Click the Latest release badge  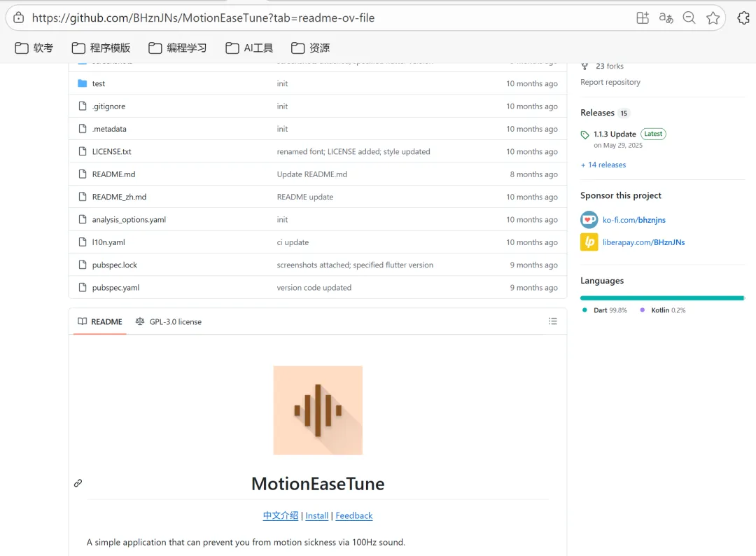[x=653, y=134]
